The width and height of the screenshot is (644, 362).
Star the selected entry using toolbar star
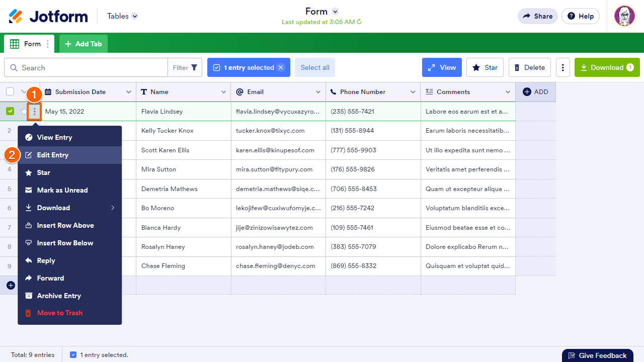(485, 67)
